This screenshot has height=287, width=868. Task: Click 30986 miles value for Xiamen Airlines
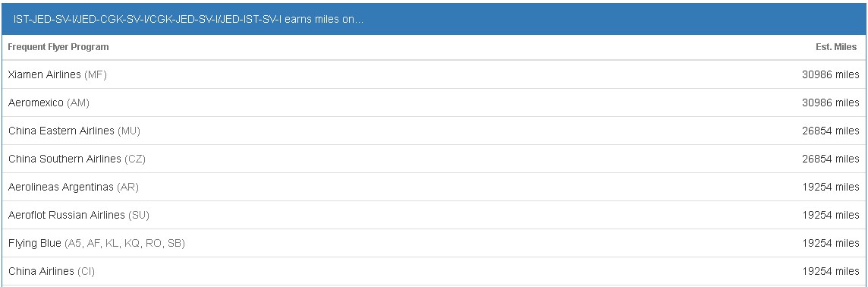tap(830, 74)
